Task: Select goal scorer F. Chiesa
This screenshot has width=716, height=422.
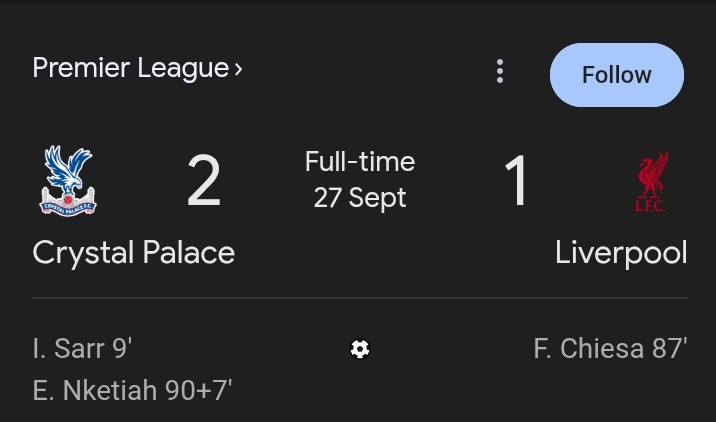Action: [588, 348]
